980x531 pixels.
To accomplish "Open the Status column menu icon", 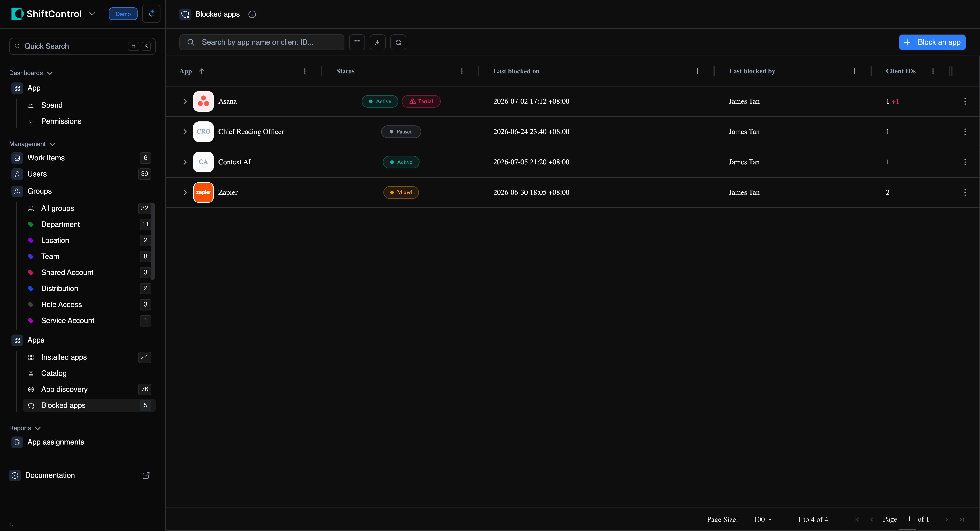I will click(x=462, y=71).
